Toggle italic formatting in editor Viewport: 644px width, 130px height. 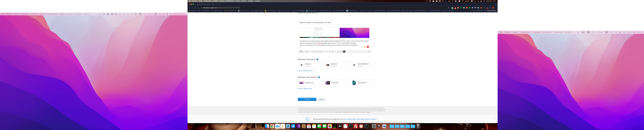point(304,52)
